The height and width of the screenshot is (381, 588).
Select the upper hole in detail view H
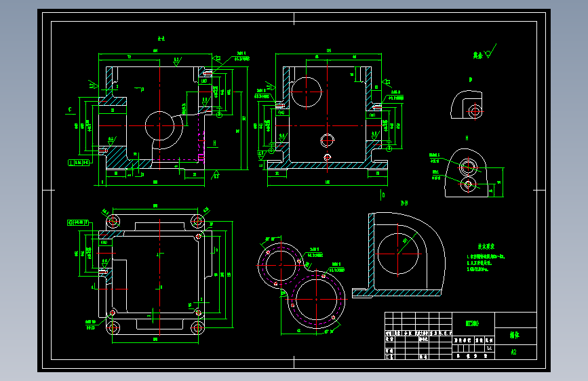coord(468,167)
